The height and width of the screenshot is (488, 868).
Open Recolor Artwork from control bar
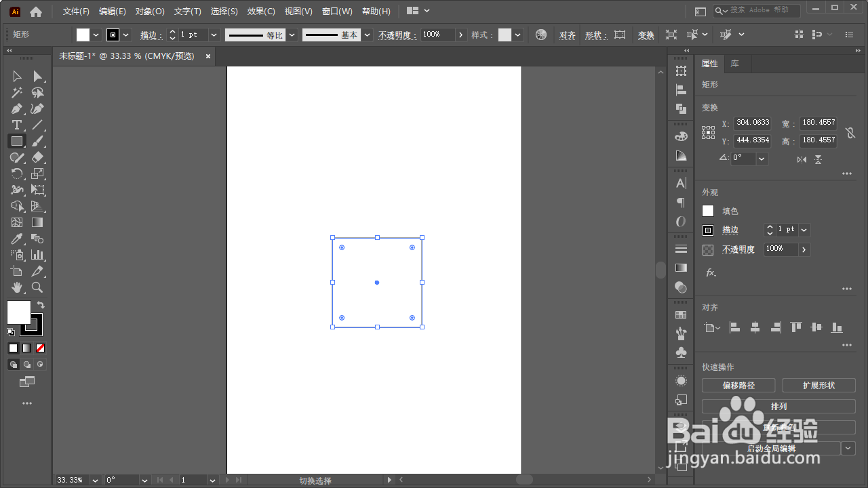point(540,35)
